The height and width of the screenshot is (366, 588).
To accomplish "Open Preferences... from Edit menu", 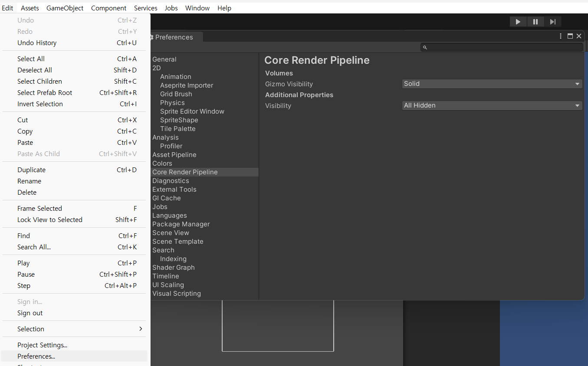I will pyautogui.click(x=75, y=356).
